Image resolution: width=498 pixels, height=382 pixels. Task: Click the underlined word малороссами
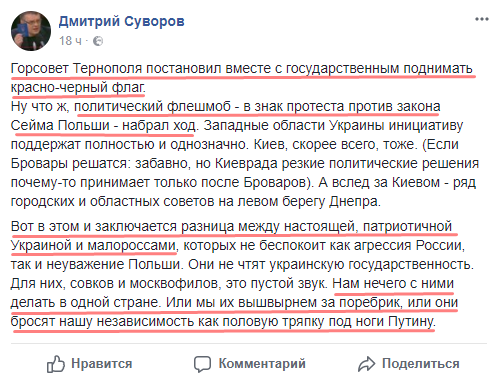[132, 246]
